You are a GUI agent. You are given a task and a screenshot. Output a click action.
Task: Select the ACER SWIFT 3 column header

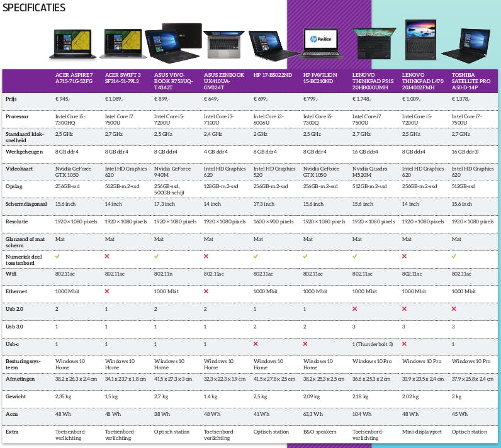(x=123, y=78)
